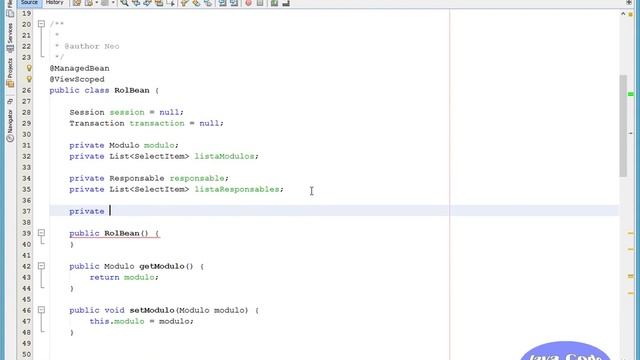Click the vertical scrollbar thumb of the editor
Image resolution: width=640 pixels, height=360 pixels.
point(623,126)
